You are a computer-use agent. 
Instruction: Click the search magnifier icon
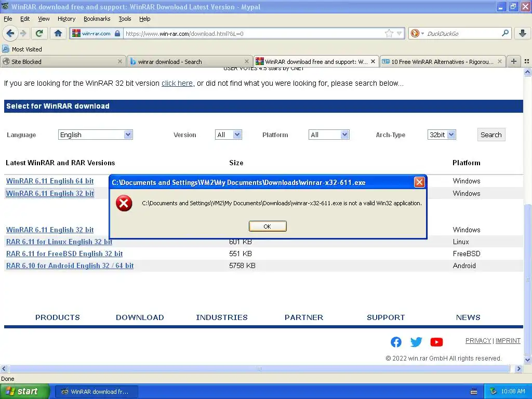tap(505, 33)
